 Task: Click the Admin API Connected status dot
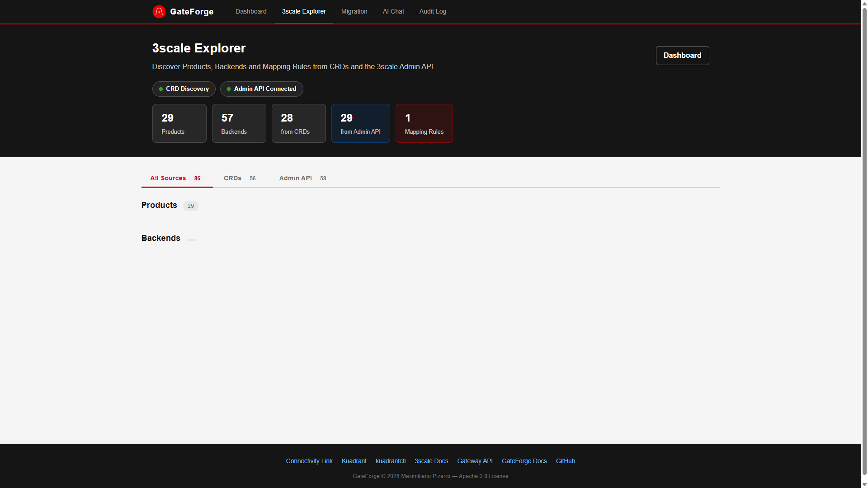click(x=228, y=89)
